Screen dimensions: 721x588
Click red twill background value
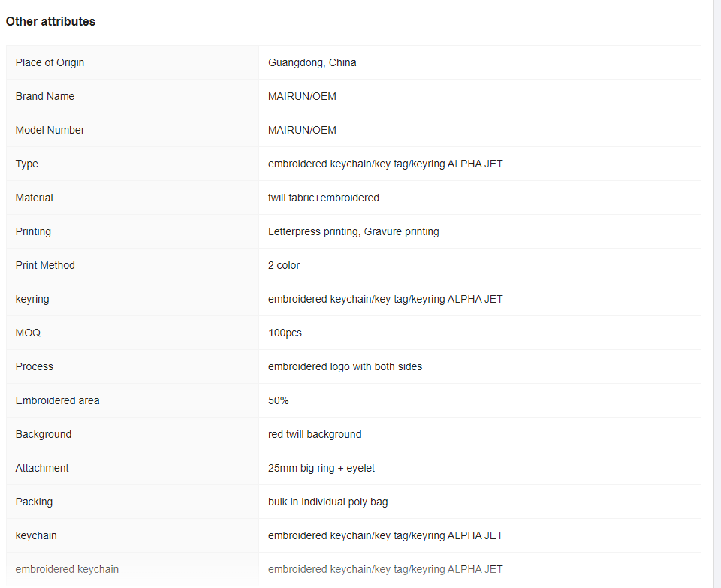(315, 435)
